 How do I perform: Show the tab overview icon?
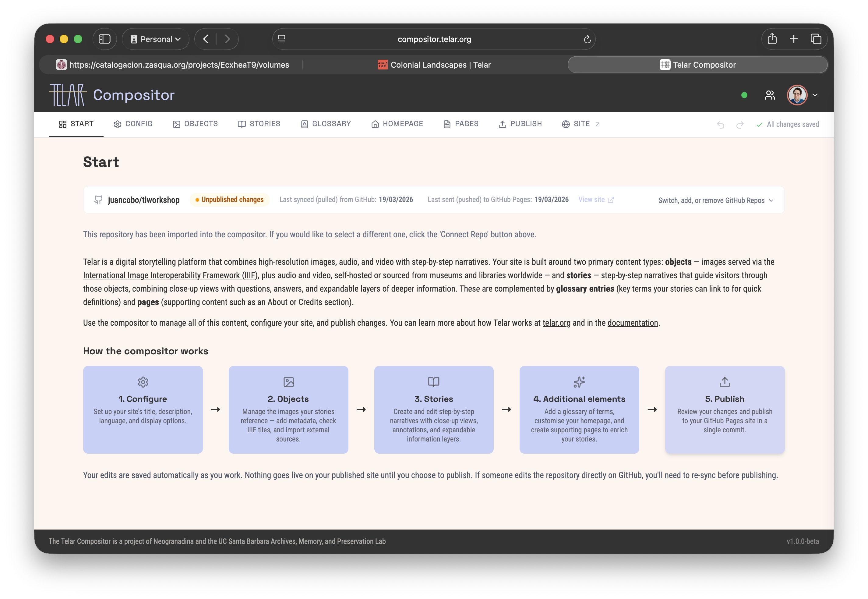[816, 39]
